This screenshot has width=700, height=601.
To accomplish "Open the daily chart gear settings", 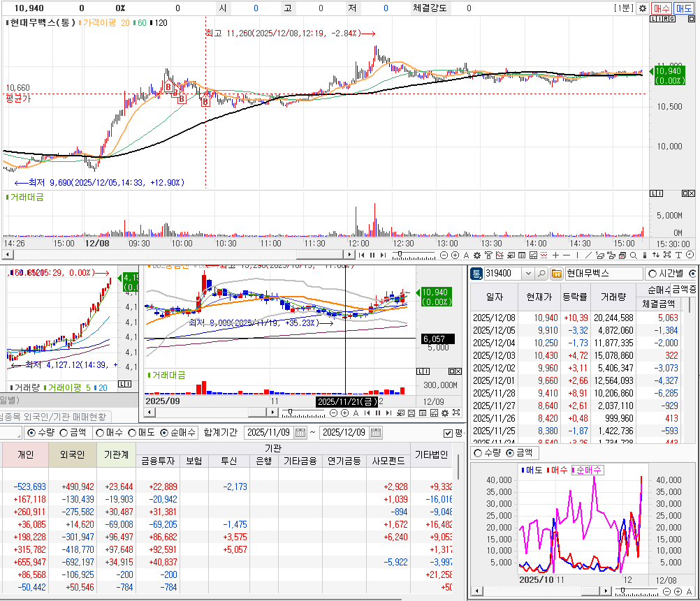I will coord(444,413).
